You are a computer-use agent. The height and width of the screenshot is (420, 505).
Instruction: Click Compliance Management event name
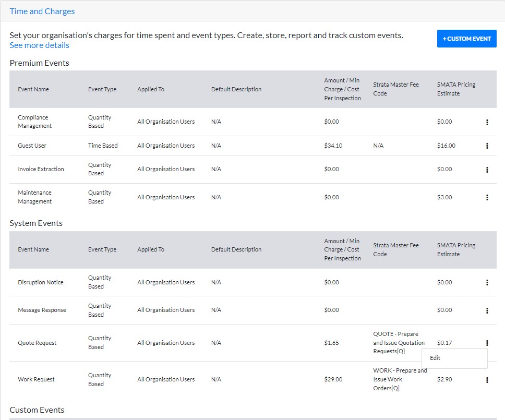click(35, 122)
